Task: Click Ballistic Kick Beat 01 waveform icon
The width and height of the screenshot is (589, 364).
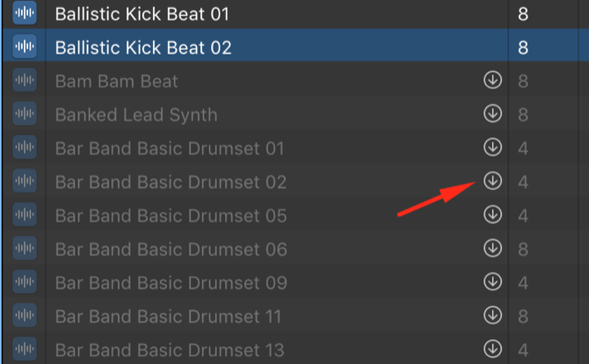Action: [x=25, y=14]
